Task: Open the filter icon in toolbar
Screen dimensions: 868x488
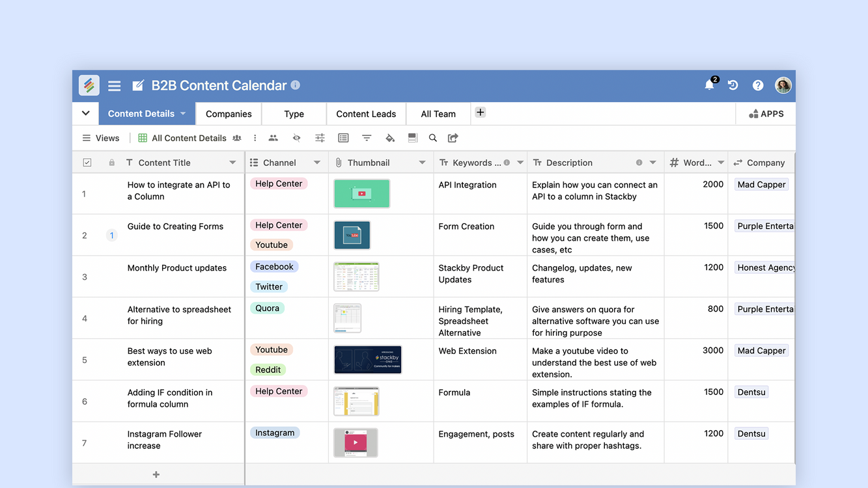Action: click(367, 138)
